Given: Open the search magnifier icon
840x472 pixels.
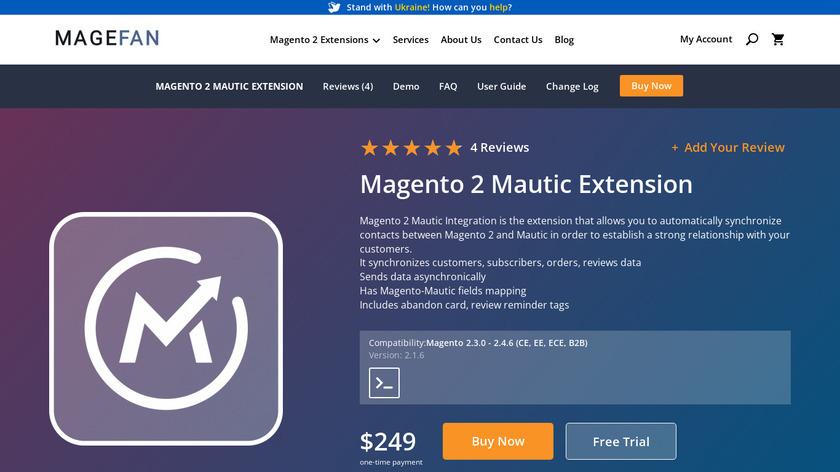Looking at the screenshot, I should pos(752,39).
